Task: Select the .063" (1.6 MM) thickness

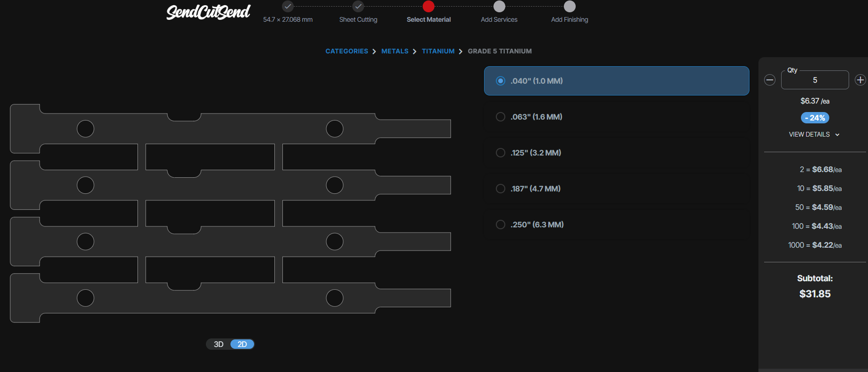Action: 501,117
